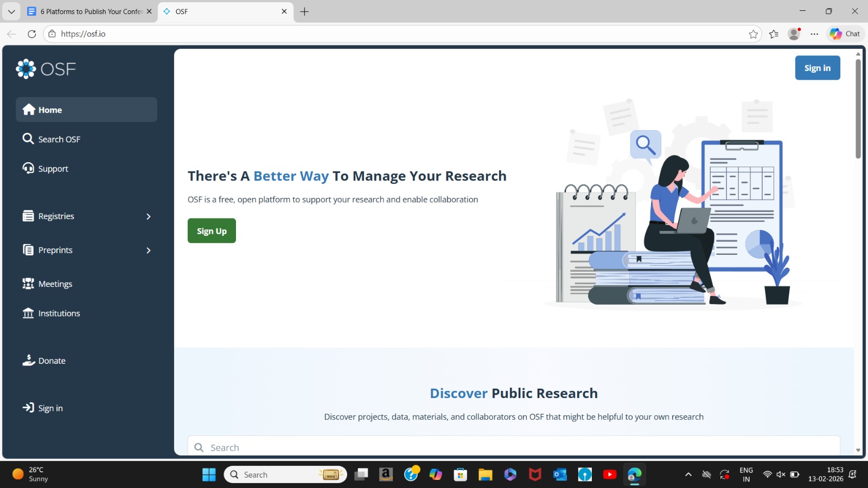This screenshot has width=868, height=488.
Task: Focus the Discover Public Research search field
Action: coord(513,447)
